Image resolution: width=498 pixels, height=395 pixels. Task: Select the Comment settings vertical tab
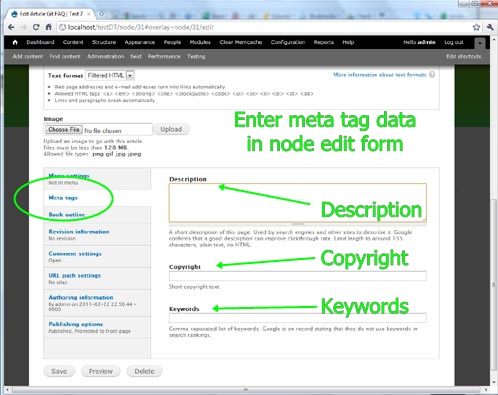click(97, 257)
